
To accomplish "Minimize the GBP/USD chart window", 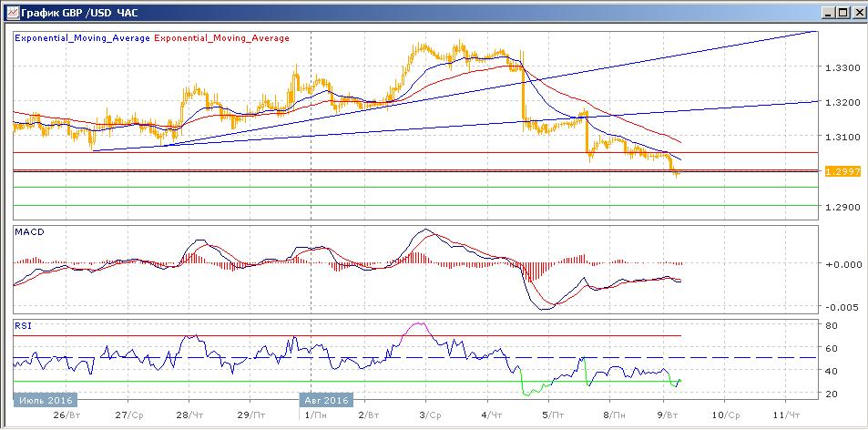I will (827, 13).
